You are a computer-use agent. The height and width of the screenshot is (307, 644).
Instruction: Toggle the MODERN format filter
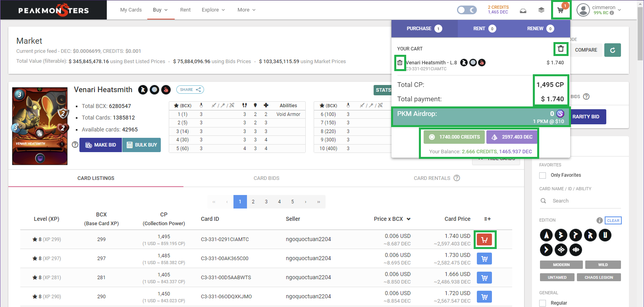pyautogui.click(x=561, y=265)
